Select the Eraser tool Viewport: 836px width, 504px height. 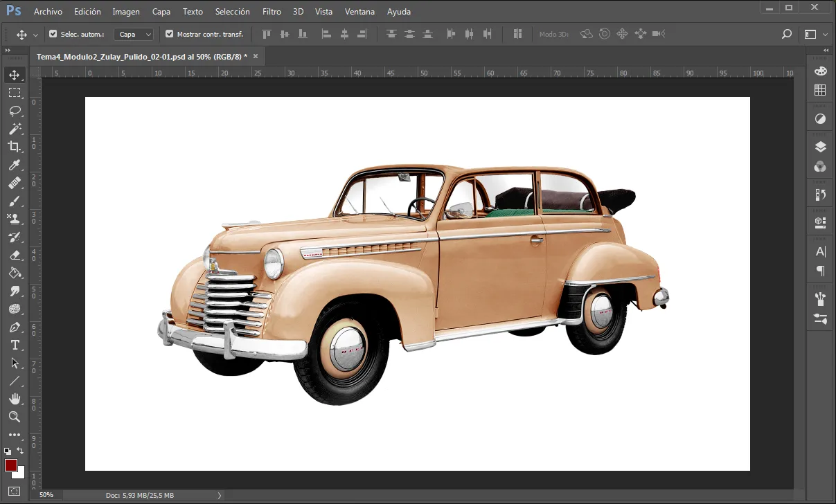pyautogui.click(x=15, y=255)
